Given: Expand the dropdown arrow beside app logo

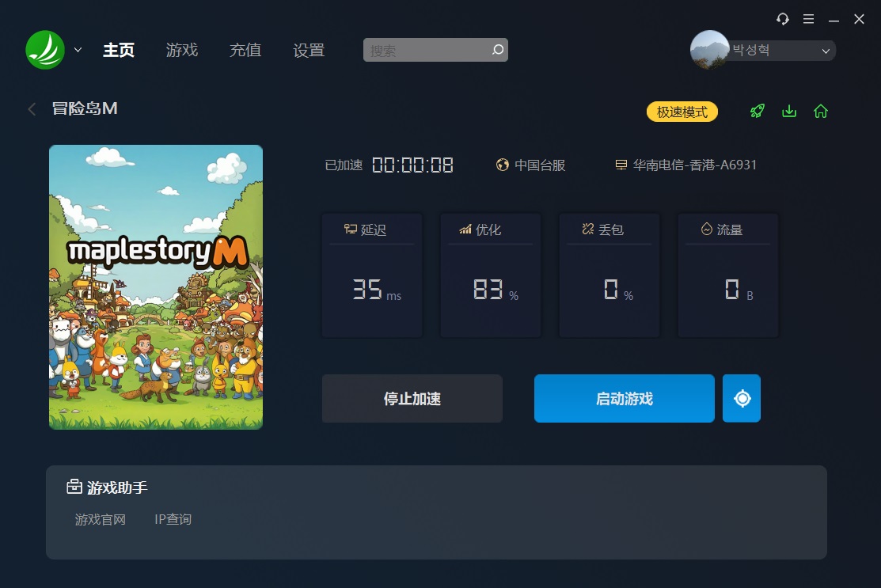Looking at the screenshot, I should click(x=78, y=50).
